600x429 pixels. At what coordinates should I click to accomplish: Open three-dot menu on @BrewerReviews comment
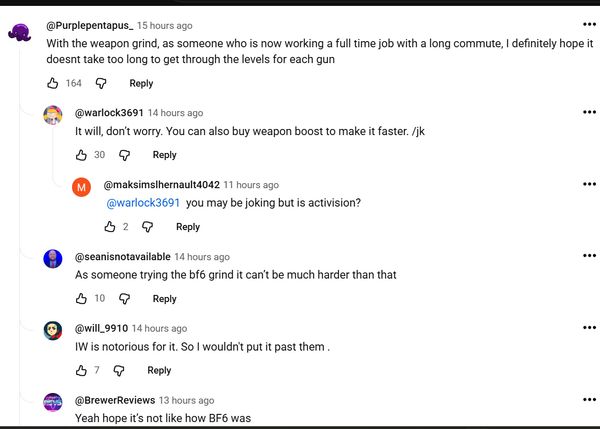pos(589,400)
